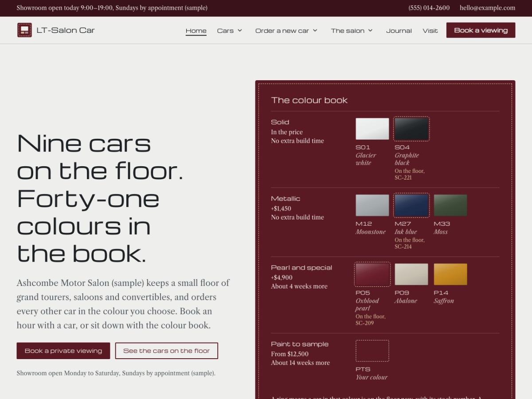
Task: Select the Ink blue M27 swatch
Action: pos(411,205)
